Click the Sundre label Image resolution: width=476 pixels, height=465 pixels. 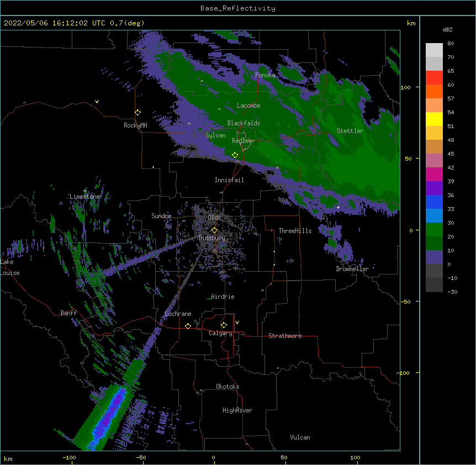[161, 216]
